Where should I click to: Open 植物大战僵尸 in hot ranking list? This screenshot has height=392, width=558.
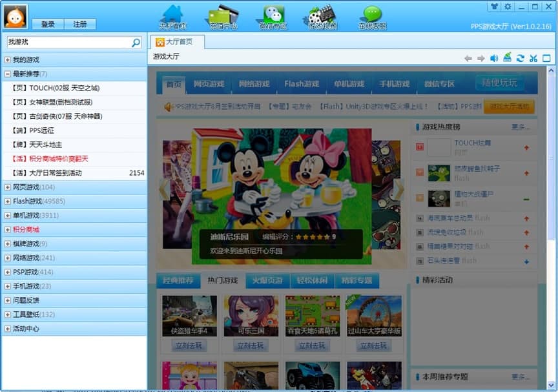click(473, 194)
